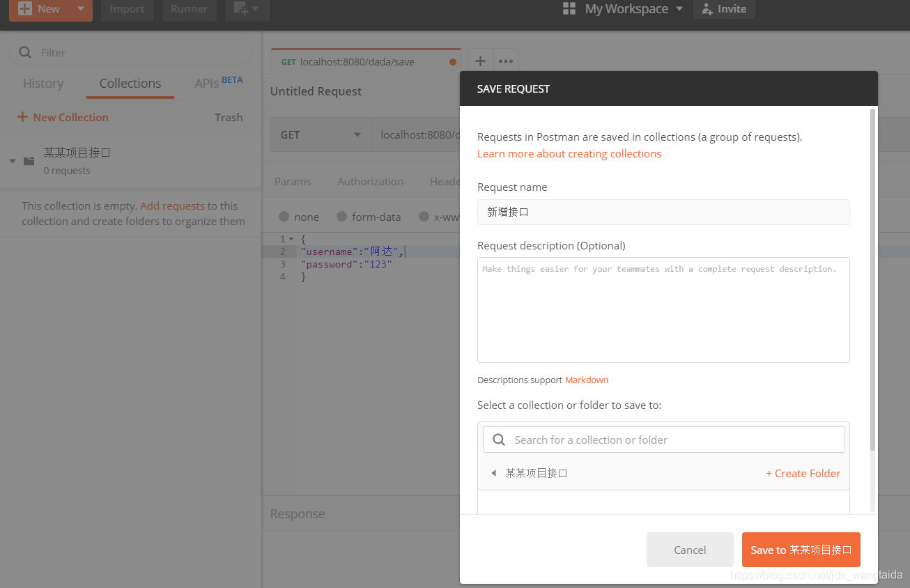Click the workspace grid icon
910x588 pixels.
pos(569,9)
